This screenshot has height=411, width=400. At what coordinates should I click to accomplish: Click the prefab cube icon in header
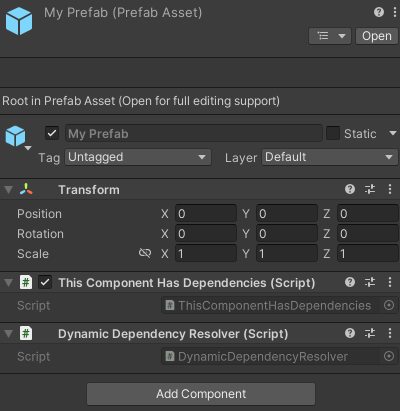(x=19, y=21)
